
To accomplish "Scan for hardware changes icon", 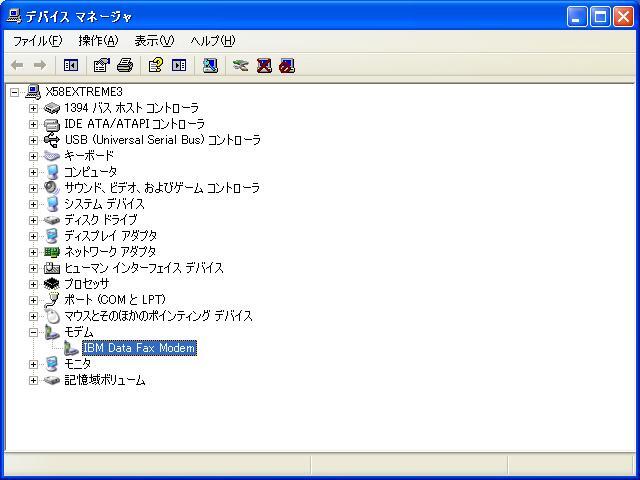I will tap(210, 65).
